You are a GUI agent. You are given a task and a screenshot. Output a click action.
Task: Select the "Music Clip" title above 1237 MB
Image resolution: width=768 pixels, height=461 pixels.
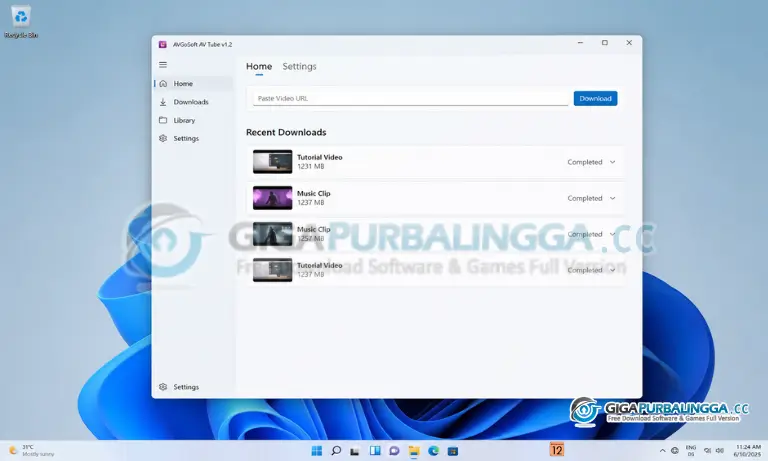tap(313, 194)
